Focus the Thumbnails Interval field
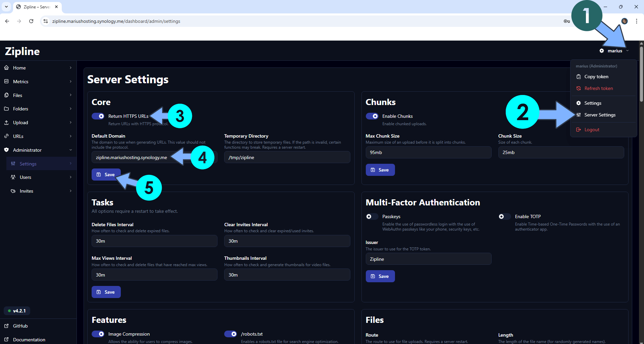Screen dimensions: 644x344 click(x=287, y=275)
